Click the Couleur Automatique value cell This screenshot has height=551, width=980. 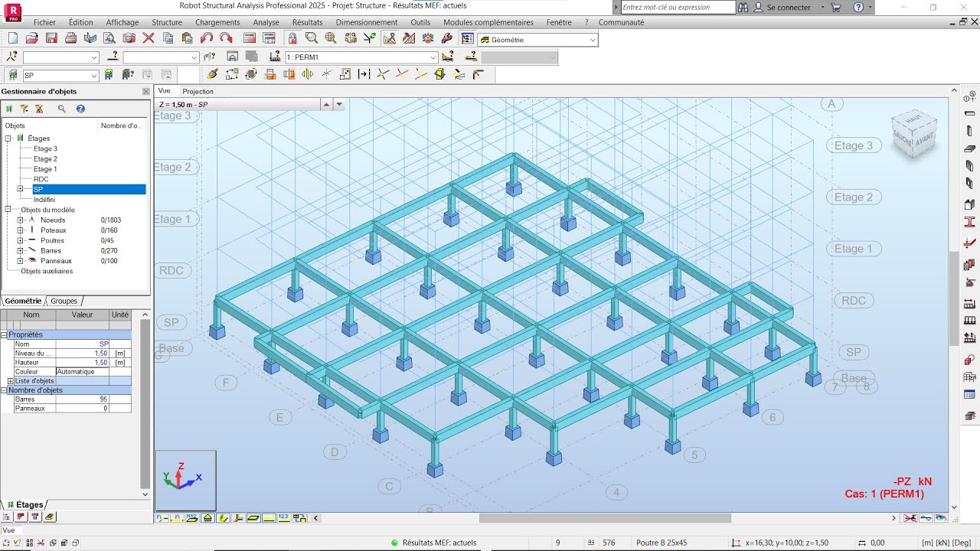click(82, 372)
